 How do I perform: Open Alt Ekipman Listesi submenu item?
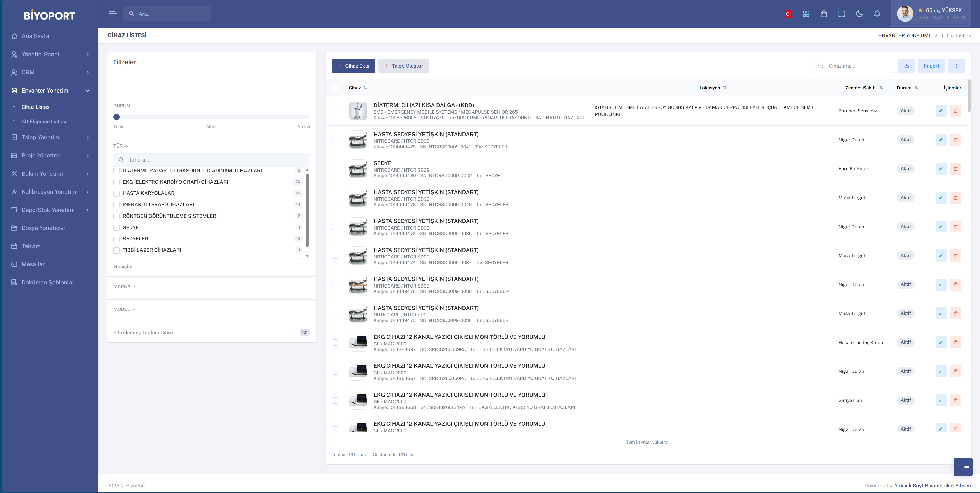tap(44, 121)
